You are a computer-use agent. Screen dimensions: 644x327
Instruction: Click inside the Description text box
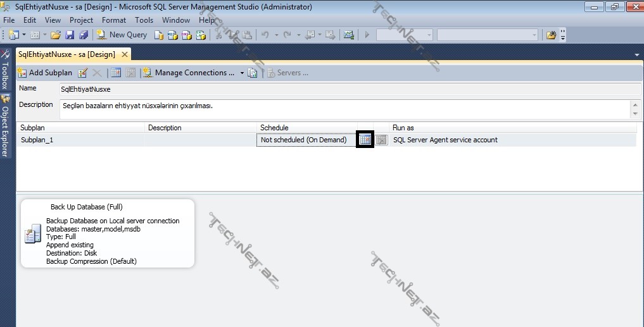[x=345, y=109]
